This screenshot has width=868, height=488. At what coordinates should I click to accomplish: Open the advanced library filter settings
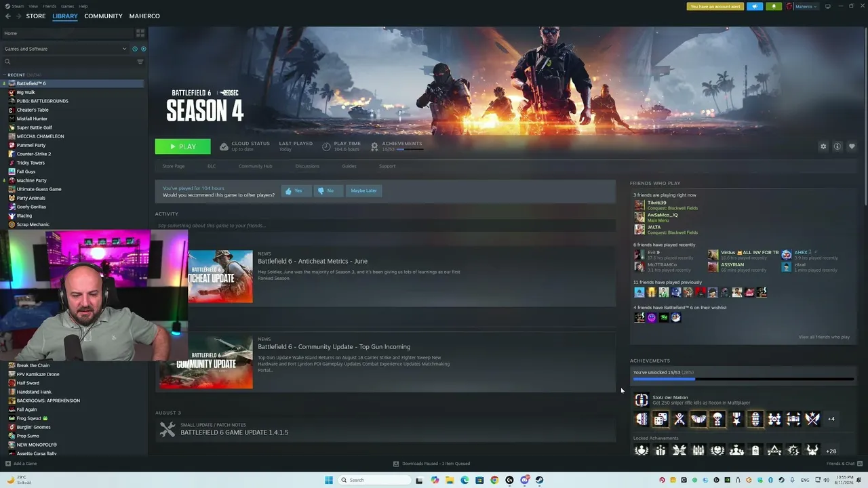coord(140,62)
